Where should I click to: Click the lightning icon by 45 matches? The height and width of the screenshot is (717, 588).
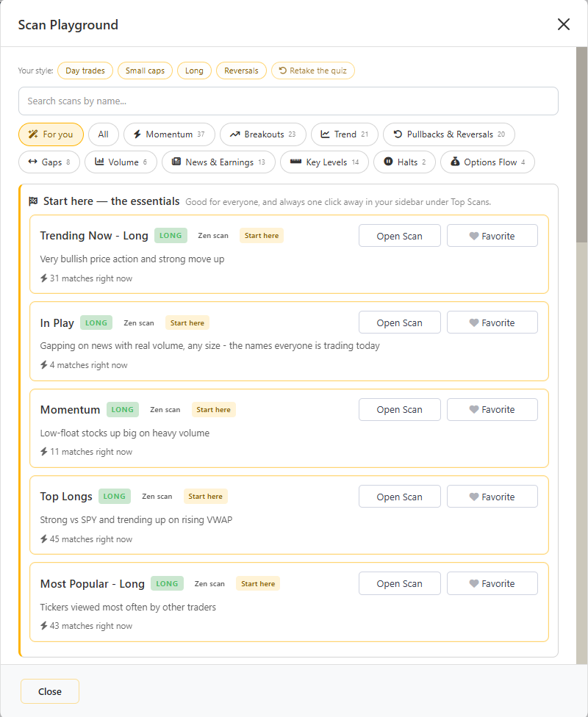(44, 539)
